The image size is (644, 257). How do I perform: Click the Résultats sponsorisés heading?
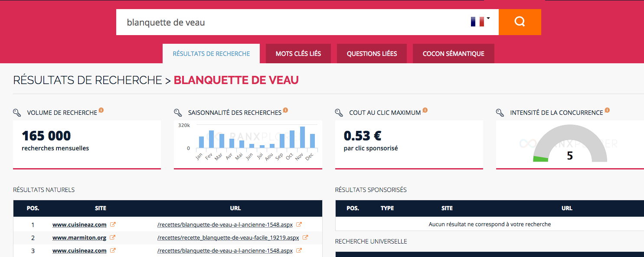(371, 190)
